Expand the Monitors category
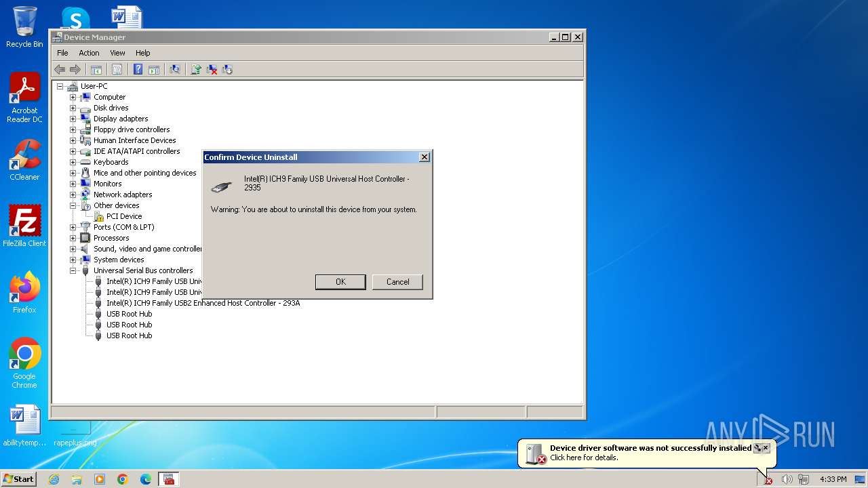 point(73,184)
